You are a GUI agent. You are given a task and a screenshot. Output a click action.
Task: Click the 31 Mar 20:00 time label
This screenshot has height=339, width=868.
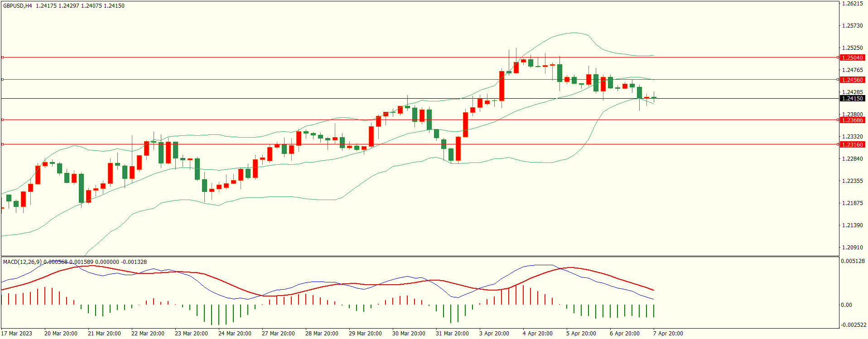coord(452,334)
